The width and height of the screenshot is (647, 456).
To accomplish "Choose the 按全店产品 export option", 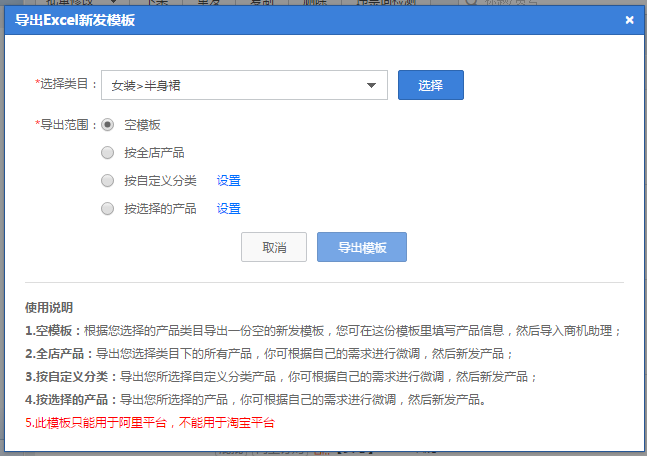I will [107, 153].
